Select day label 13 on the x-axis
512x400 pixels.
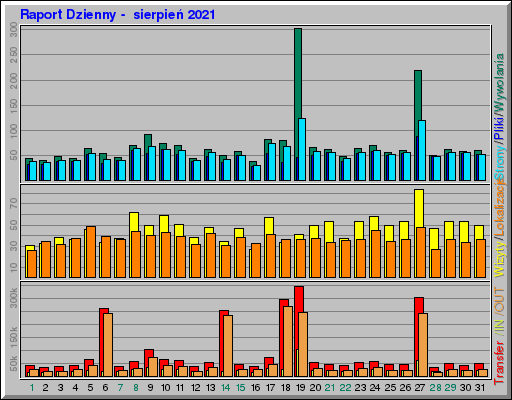210,388
